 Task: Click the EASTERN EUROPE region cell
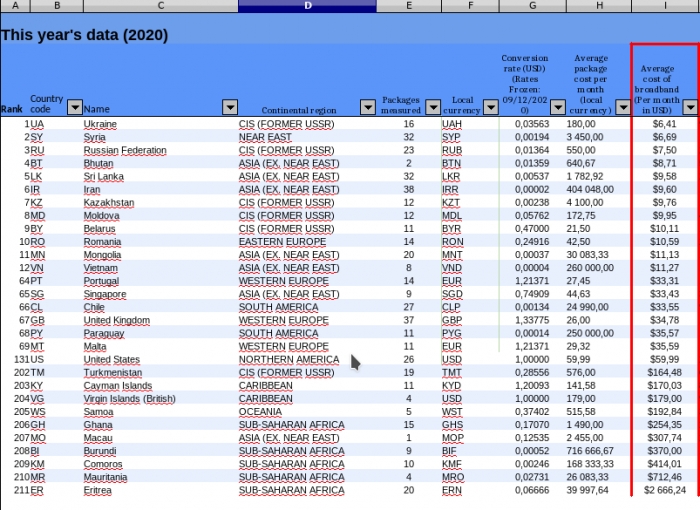tap(308, 242)
